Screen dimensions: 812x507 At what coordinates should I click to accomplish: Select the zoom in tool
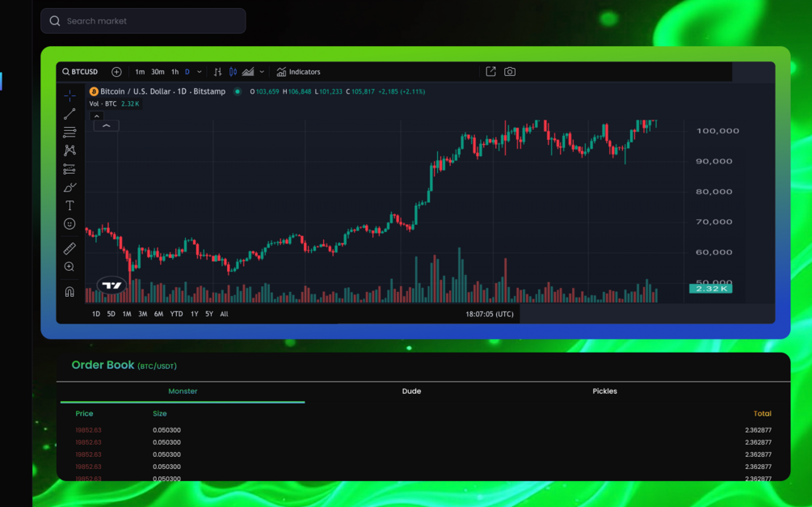point(69,267)
